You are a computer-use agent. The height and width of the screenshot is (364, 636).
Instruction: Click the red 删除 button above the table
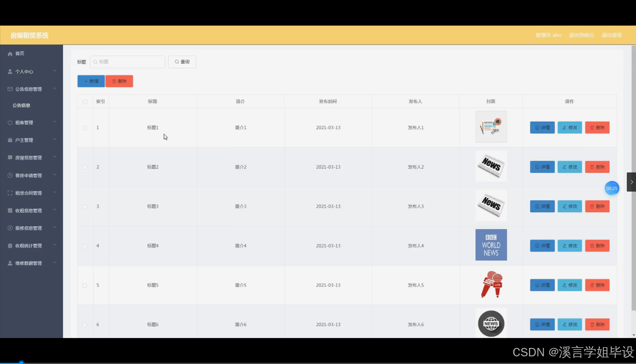pos(119,81)
